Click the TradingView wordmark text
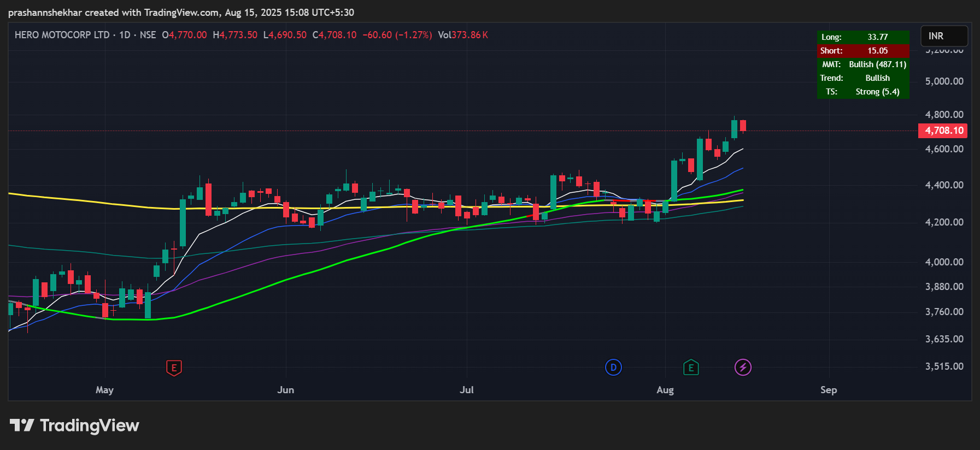This screenshot has height=450, width=980. tap(90, 425)
